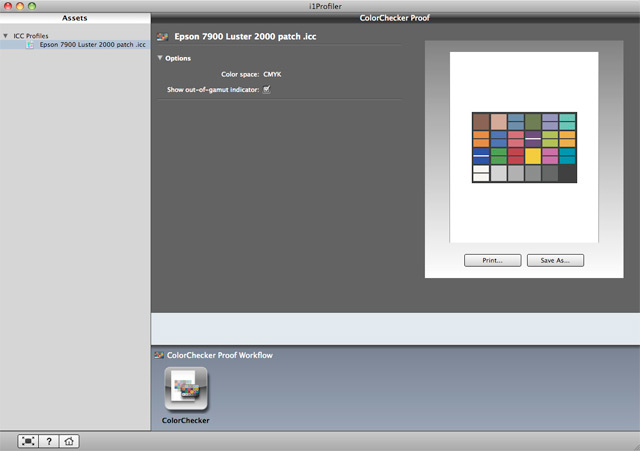
Task: Click light skin patch in preview chart
Action: coord(498,121)
